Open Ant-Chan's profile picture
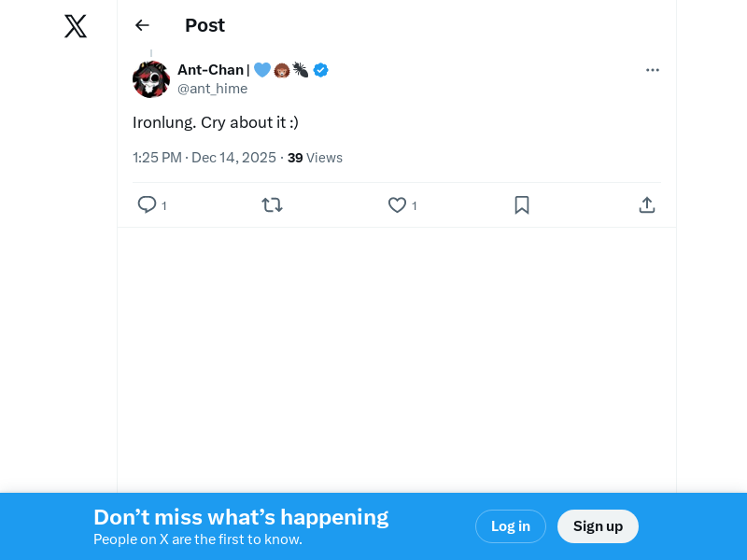747x560 pixels. [151, 79]
